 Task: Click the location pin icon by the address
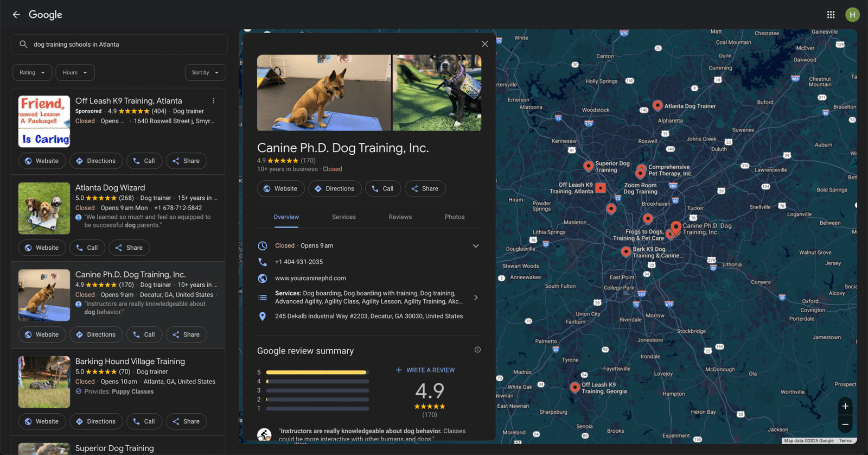(x=263, y=316)
